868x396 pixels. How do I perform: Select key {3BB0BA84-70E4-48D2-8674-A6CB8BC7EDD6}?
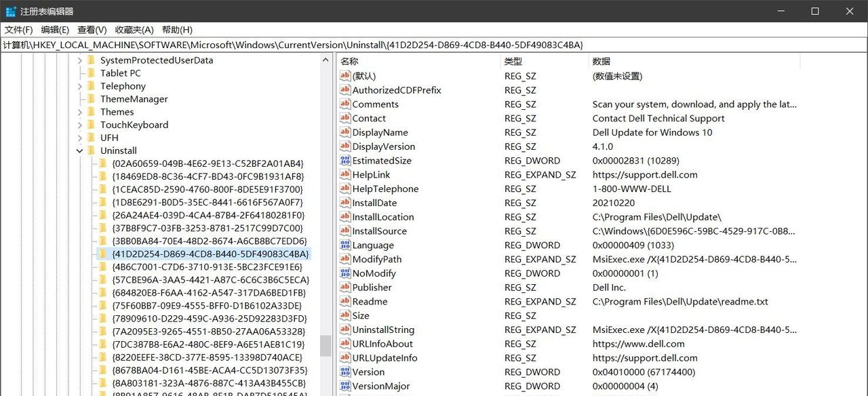click(x=210, y=241)
